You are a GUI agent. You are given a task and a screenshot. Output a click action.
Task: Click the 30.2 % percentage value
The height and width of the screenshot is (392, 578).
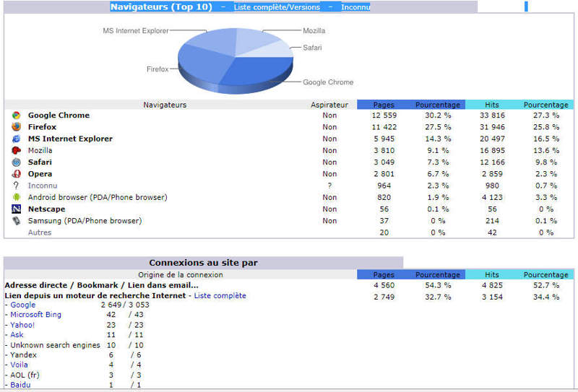438,116
